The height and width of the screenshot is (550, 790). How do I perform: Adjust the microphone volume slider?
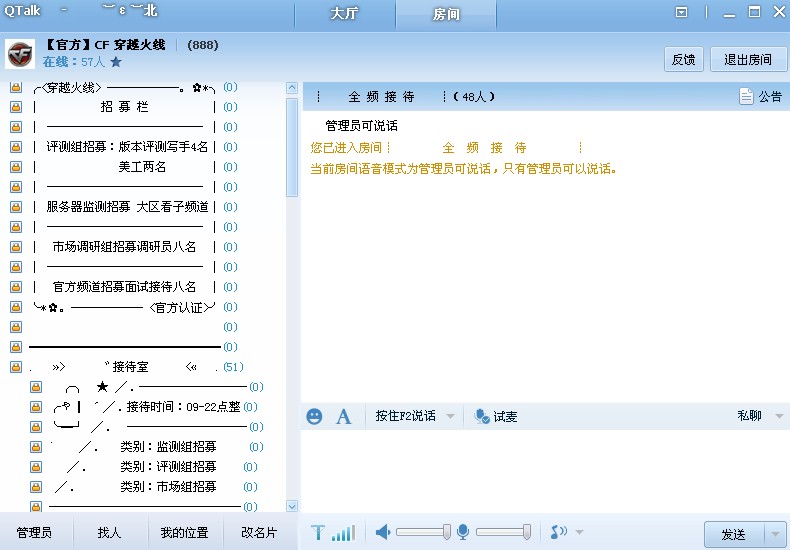tap(503, 532)
